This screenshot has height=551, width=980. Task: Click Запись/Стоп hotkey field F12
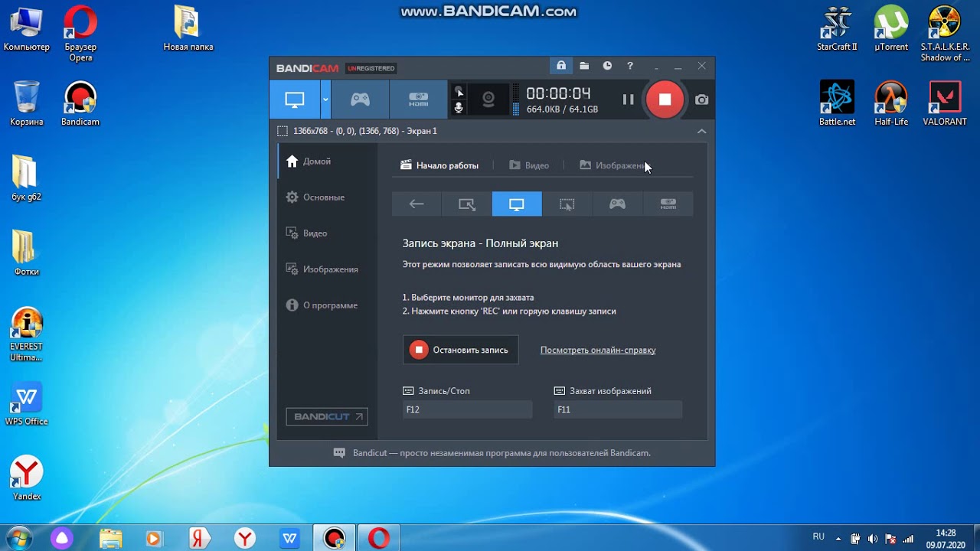pos(467,409)
